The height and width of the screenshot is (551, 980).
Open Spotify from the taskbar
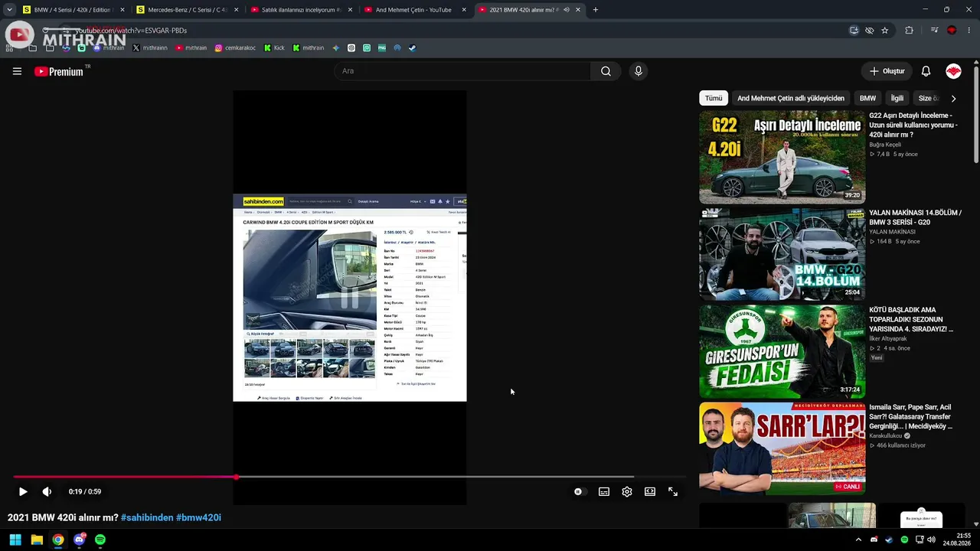(x=100, y=540)
